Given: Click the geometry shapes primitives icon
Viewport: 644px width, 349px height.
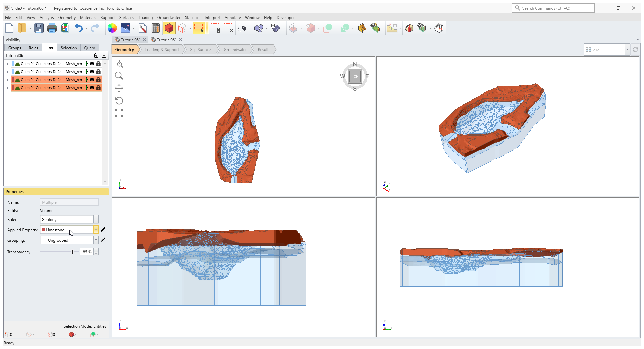Looking at the screenshot, I should pyautogui.click(x=259, y=28).
